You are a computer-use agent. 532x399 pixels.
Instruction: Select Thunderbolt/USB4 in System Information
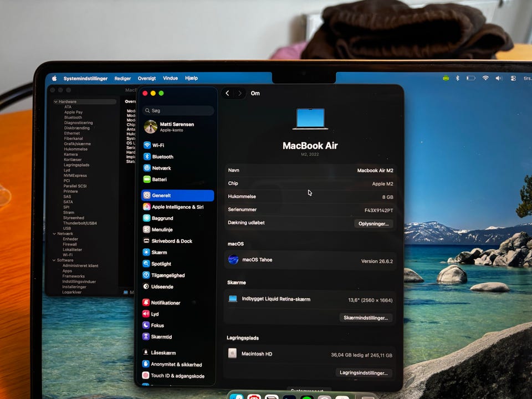point(80,223)
